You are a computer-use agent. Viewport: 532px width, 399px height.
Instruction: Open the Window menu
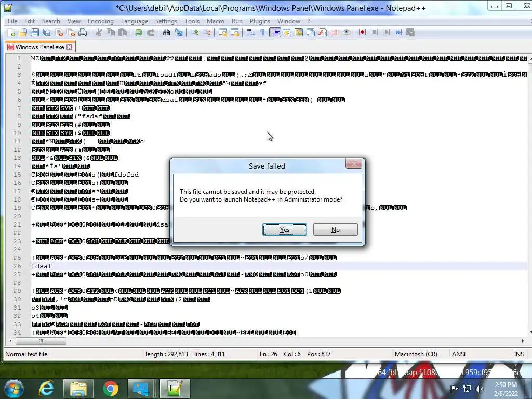tap(289, 21)
